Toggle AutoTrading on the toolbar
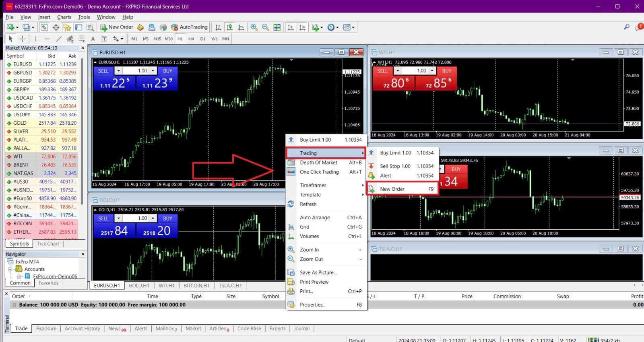 [189, 27]
